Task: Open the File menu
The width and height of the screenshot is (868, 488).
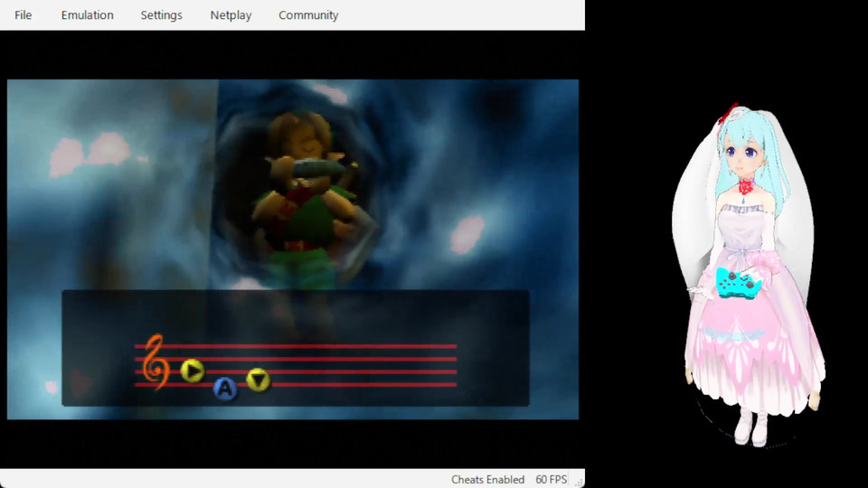Action: click(23, 15)
